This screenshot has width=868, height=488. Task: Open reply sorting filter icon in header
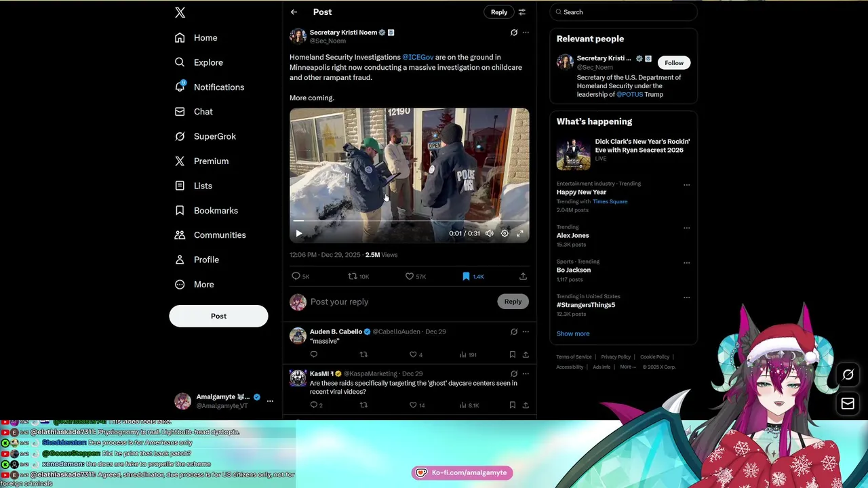point(522,12)
